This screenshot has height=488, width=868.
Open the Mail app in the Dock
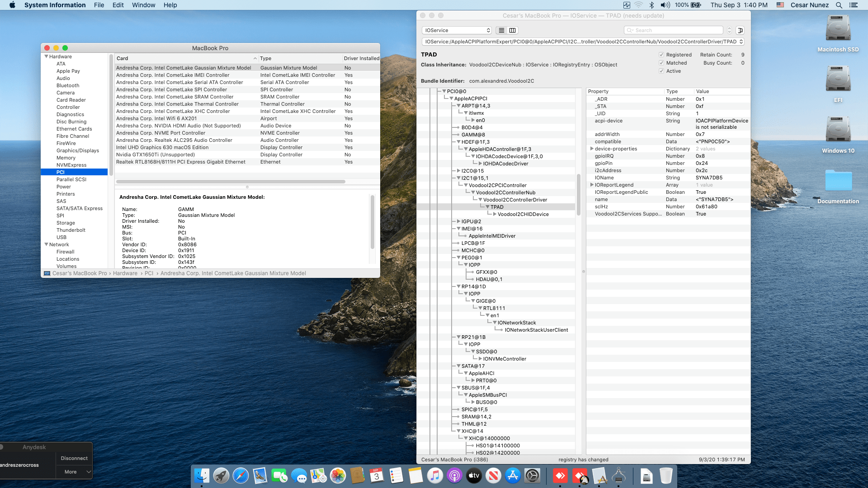coord(260,476)
